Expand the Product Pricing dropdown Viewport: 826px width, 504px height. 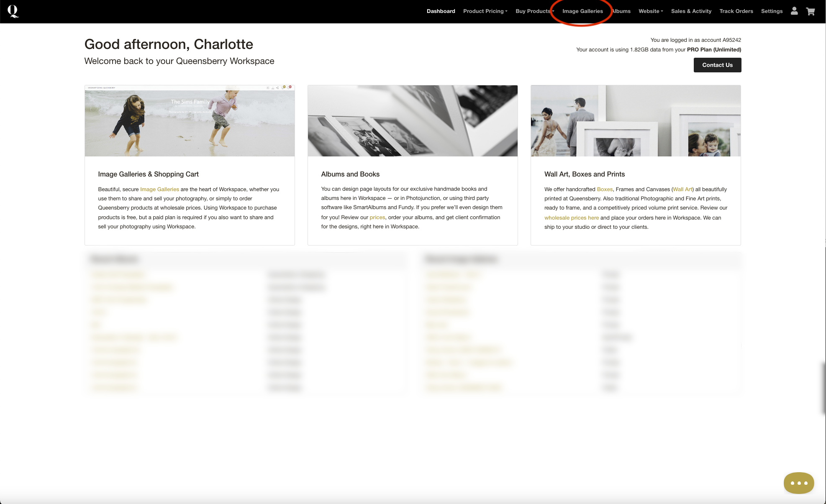[485, 11]
